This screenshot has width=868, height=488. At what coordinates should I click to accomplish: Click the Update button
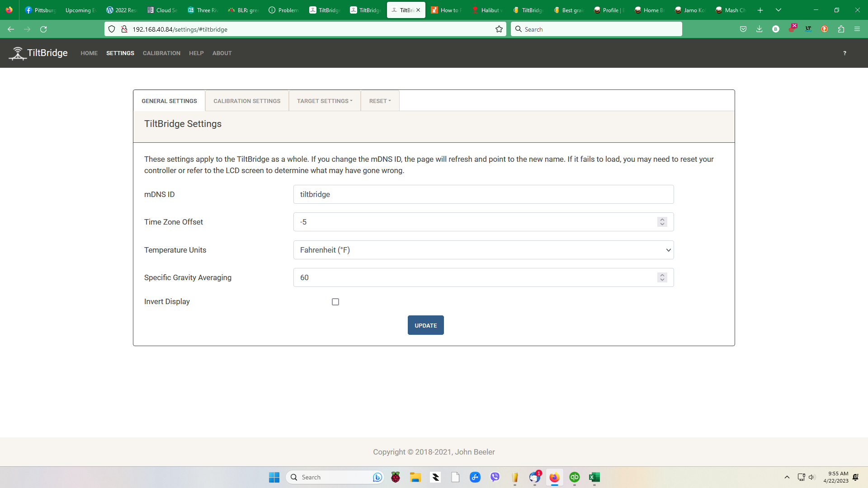pos(426,325)
